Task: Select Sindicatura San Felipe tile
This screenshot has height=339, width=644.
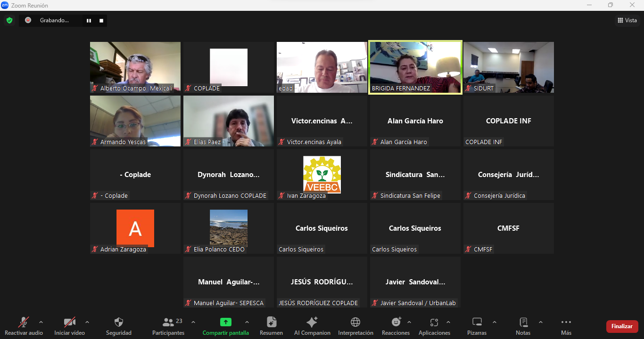Action: pos(415,175)
